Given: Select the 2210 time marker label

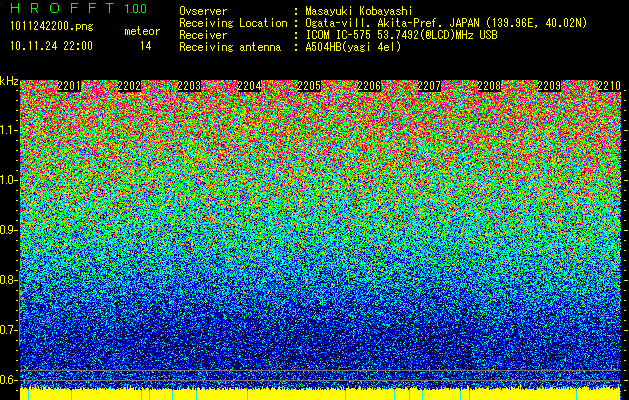Looking at the screenshot, I should [x=609, y=86].
